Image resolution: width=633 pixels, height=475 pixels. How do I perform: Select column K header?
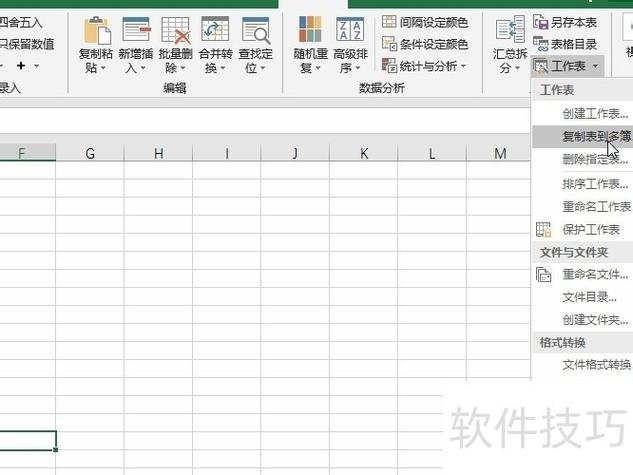coord(363,153)
